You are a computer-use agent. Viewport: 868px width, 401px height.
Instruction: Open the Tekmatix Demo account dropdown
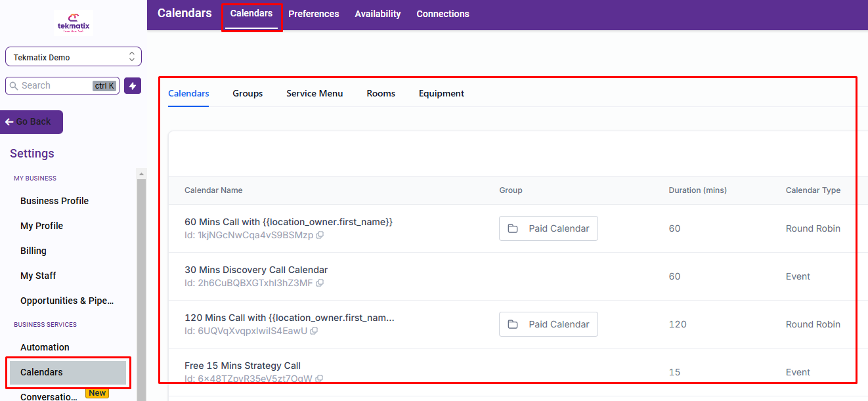tap(74, 57)
